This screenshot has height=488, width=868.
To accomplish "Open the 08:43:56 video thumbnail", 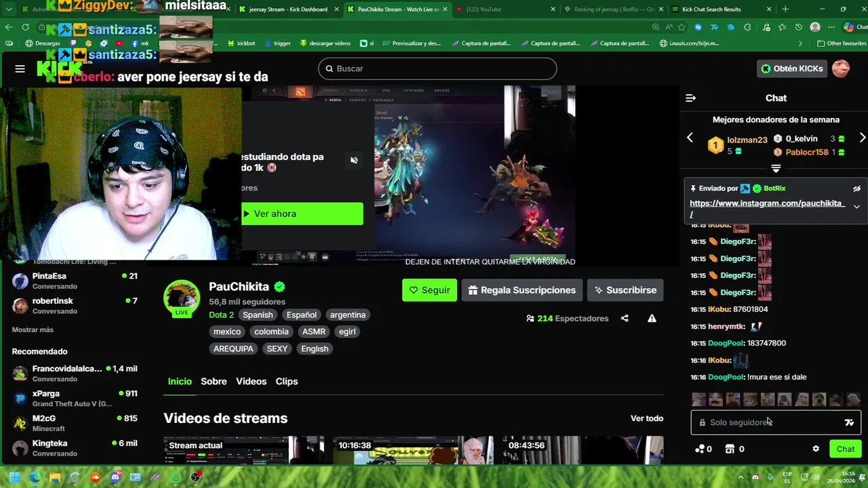I will 583,450.
